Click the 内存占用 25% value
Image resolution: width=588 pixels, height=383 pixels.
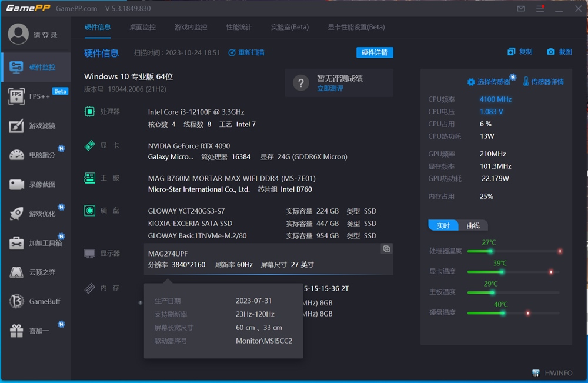click(486, 196)
